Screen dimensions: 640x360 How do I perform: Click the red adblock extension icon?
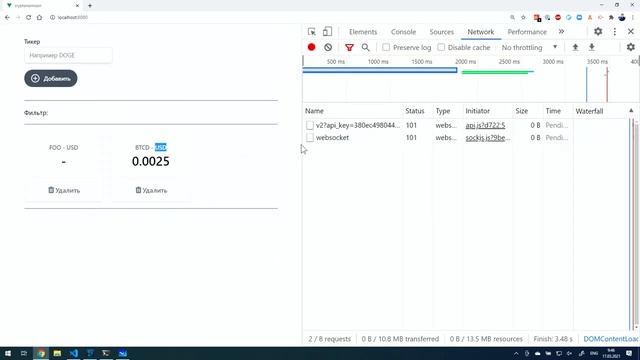click(558, 18)
